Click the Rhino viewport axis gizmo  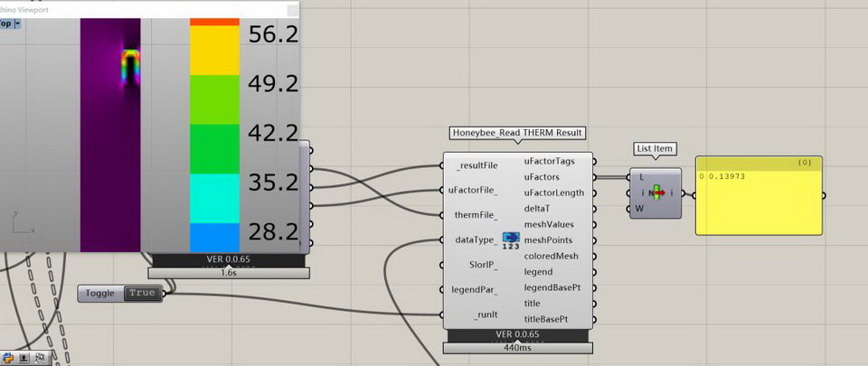pyautogui.click(x=20, y=222)
